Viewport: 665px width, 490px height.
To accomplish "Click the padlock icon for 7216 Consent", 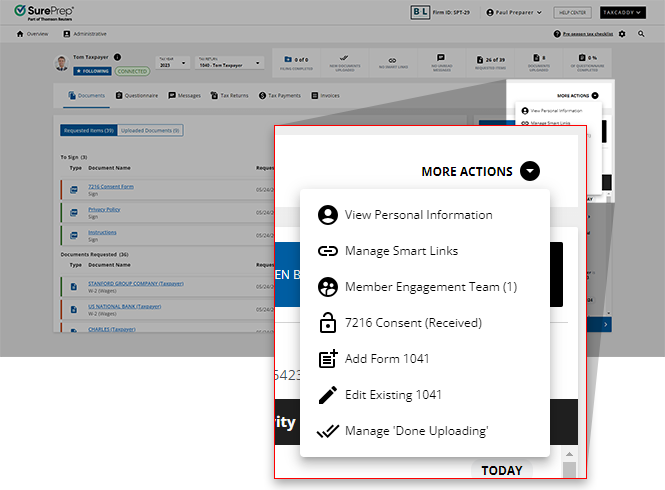I will click(328, 323).
